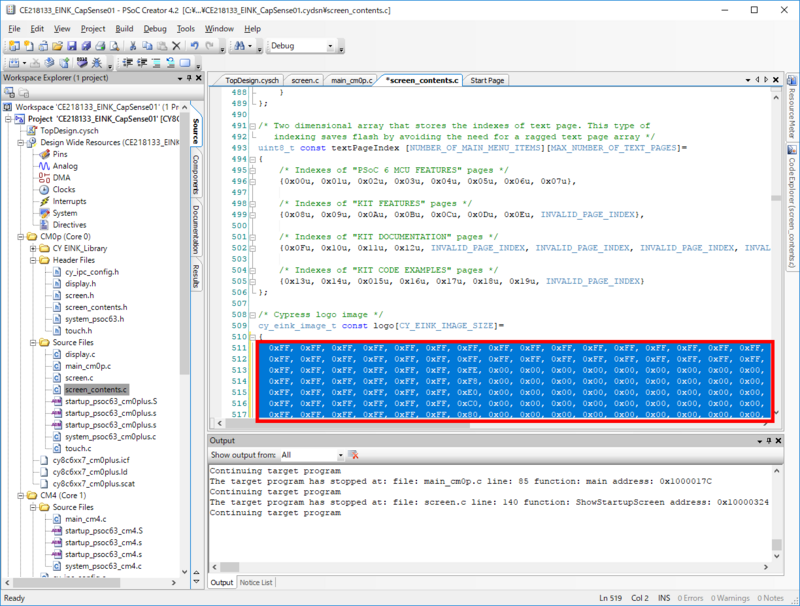This screenshot has height=606, width=800.
Task: Collapse the Header Files folder
Action: pos(33,260)
